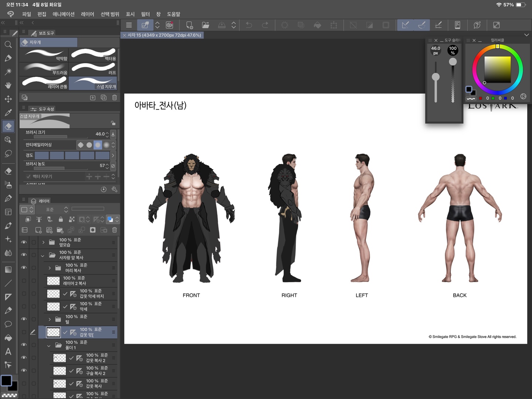
Task: Expand the 머리 복사 folder
Action: (50, 268)
